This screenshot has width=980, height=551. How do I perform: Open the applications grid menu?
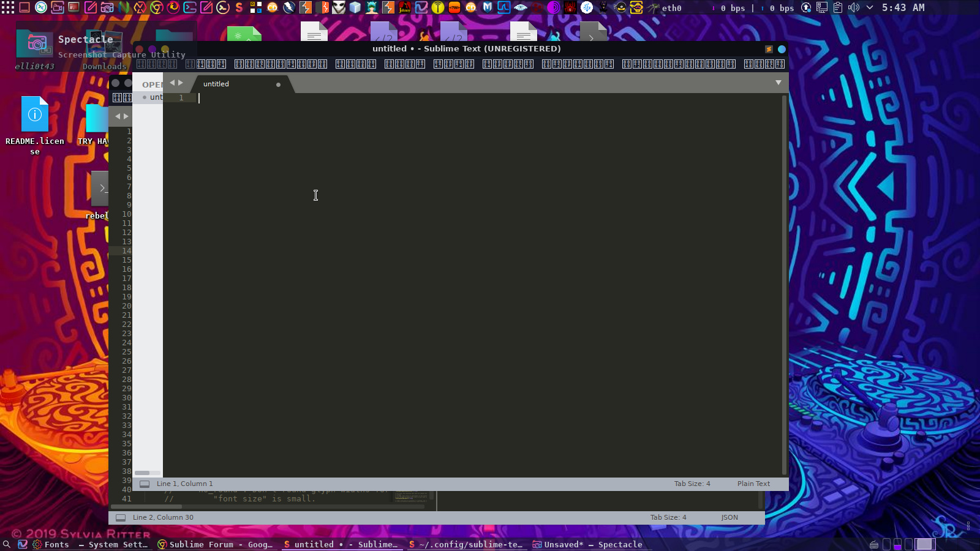pos(8,7)
